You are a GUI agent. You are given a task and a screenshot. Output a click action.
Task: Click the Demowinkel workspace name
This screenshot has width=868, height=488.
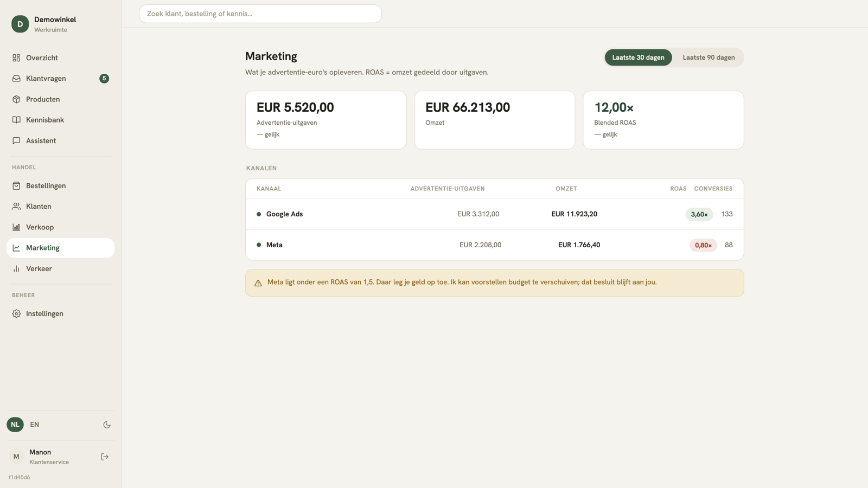[55, 20]
